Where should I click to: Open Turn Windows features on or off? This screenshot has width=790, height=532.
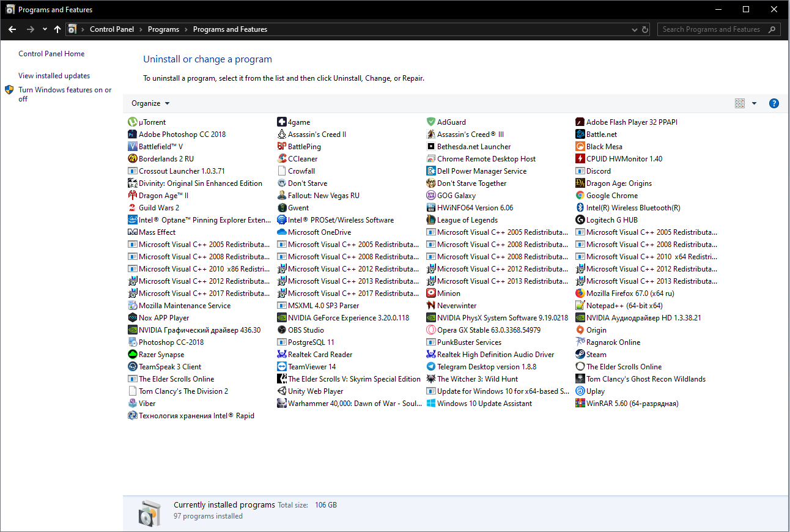click(65, 94)
